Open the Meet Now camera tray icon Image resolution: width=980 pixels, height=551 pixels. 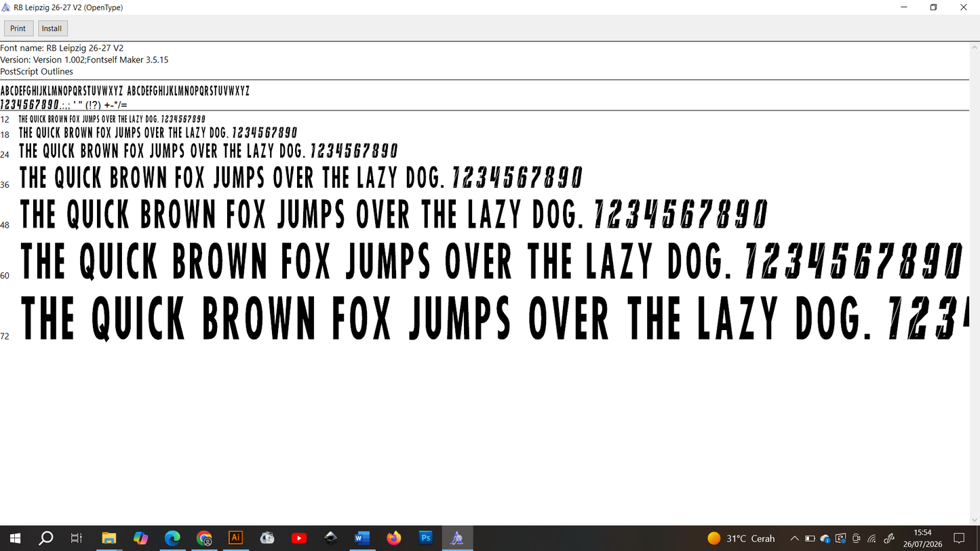click(857, 539)
